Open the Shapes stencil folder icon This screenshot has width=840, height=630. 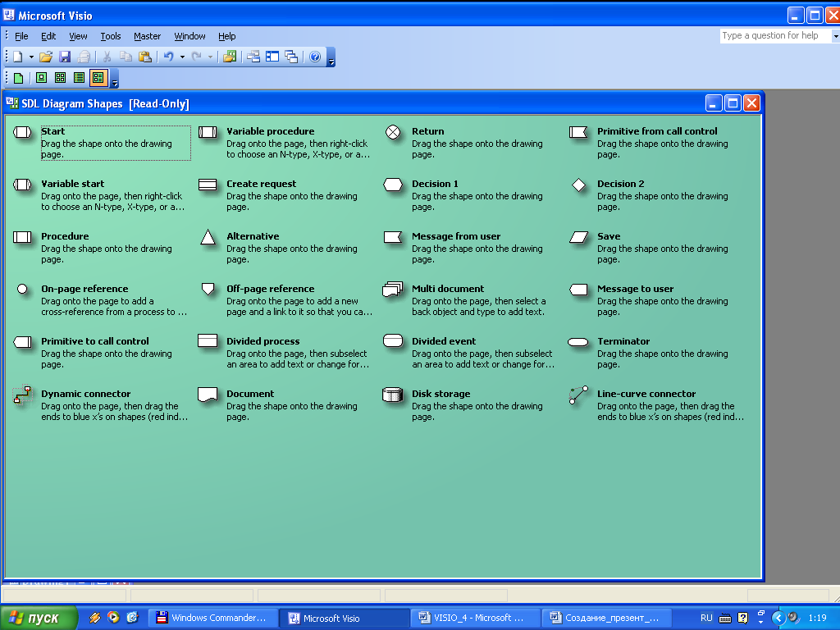pyautogui.click(x=231, y=57)
